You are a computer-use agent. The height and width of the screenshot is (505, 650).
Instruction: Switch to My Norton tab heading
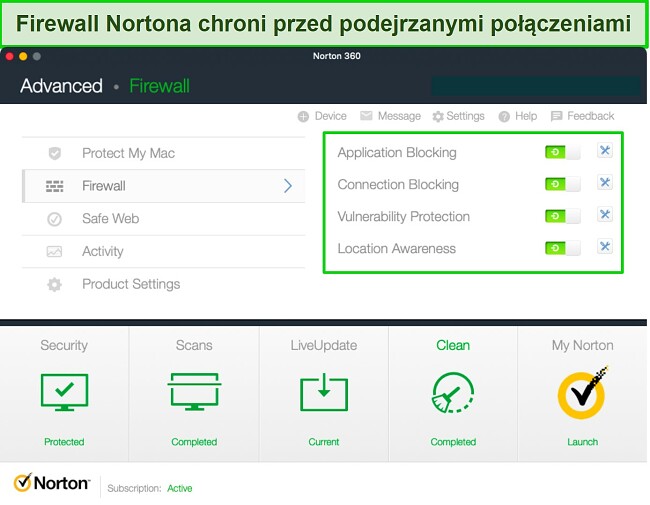[582, 345]
